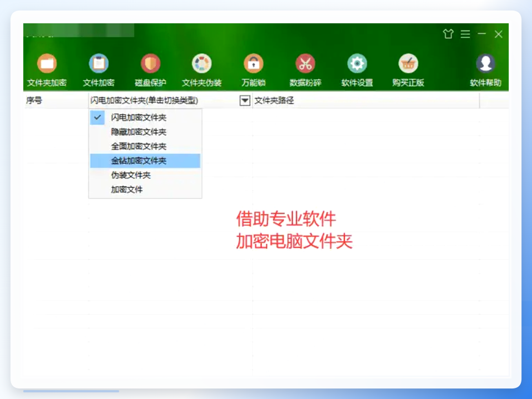Open the hamburger menu in title bar
This screenshot has height=399, width=532.
tap(465, 34)
